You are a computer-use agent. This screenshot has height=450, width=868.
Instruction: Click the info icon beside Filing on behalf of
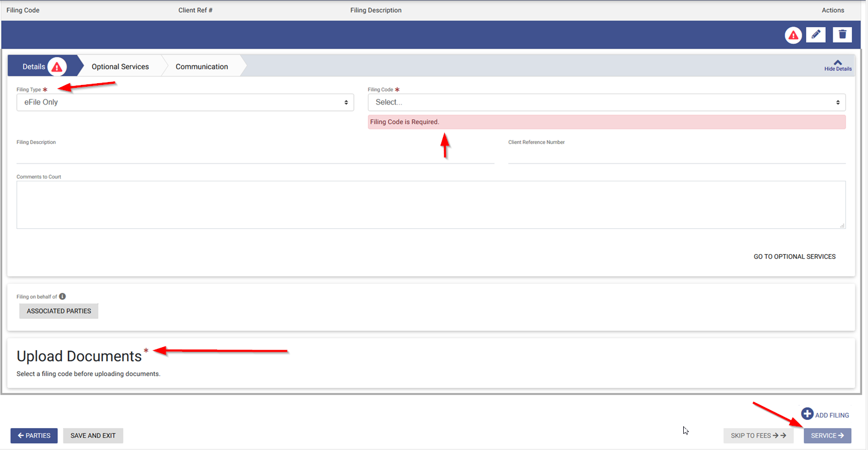click(62, 296)
